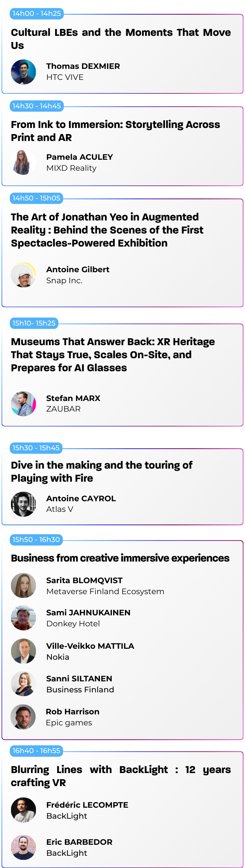Click Ville-Veikko MATTILA's avatar
The width and height of the screenshot is (245, 868).
23,651
